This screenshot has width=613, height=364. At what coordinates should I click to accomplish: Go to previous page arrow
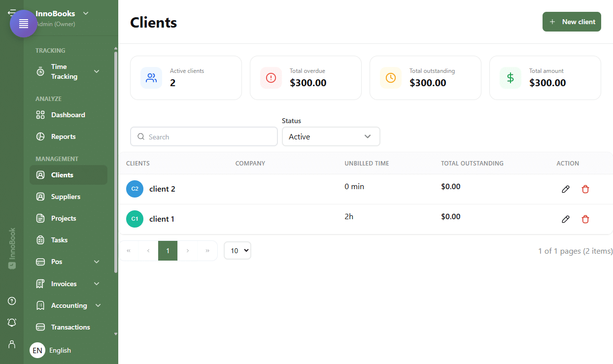[x=148, y=251]
